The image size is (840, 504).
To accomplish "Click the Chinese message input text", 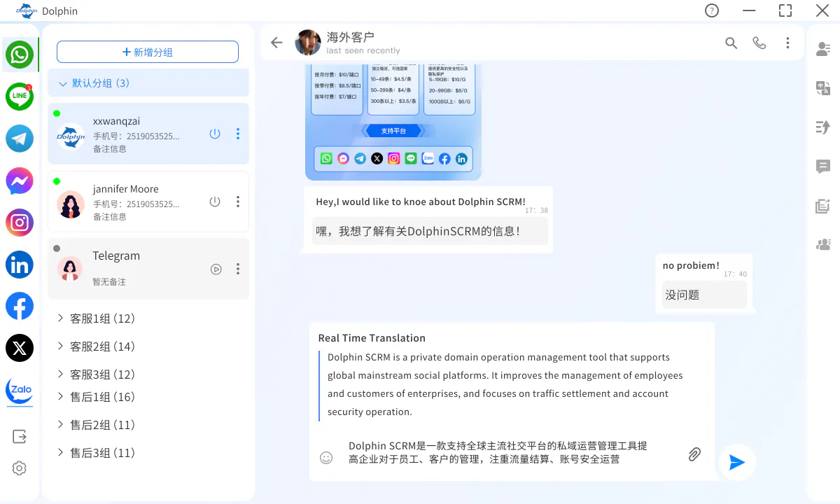I will (498, 452).
